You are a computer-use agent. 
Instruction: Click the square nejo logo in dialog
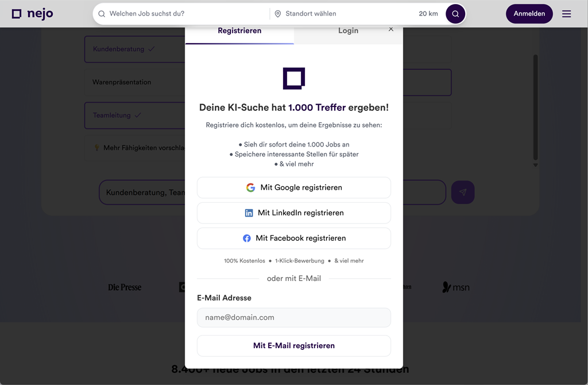click(x=294, y=79)
